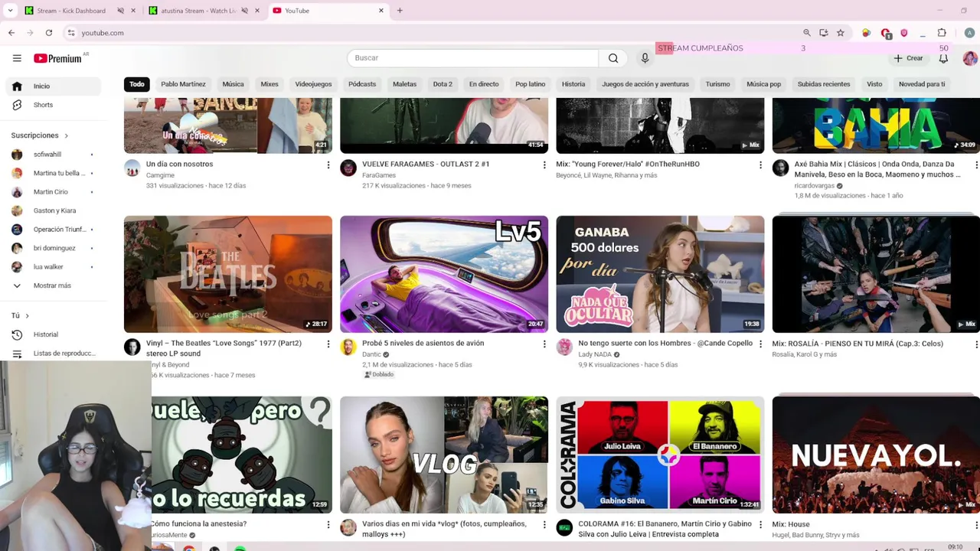Play the Lv5 airplane seats thumbnail

coord(444,274)
